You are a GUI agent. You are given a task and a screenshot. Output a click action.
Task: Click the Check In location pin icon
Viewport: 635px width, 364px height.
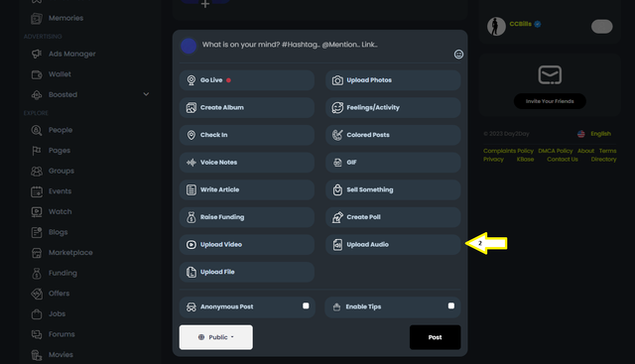[191, 135]
